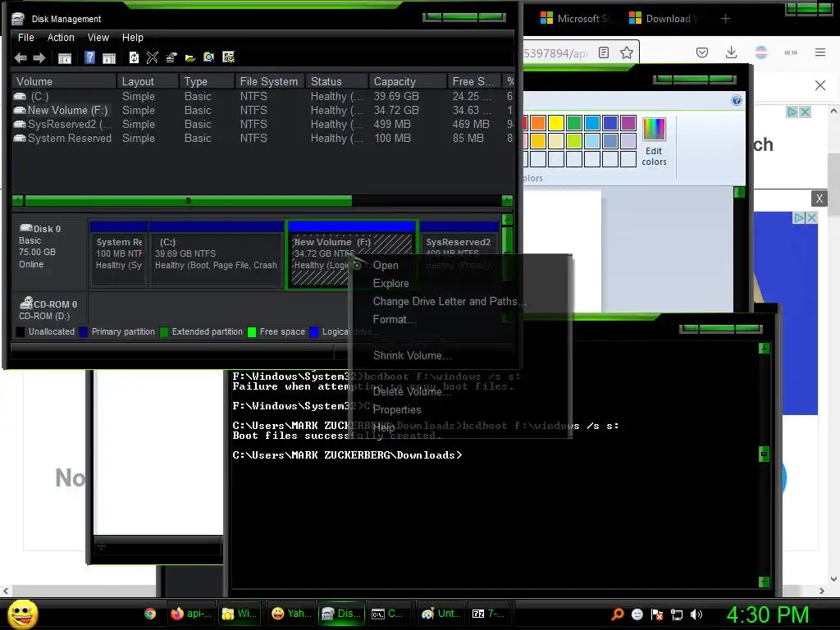Choose Explore from the context menu

391,283
